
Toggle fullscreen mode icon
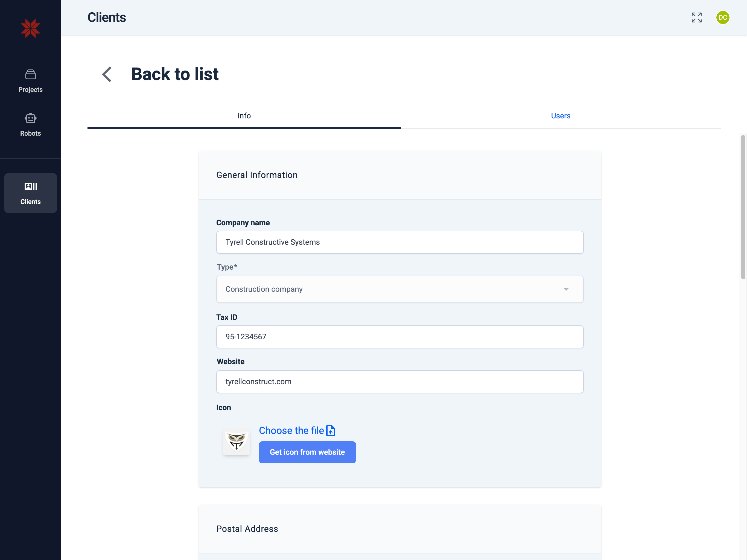pos(696,17)
